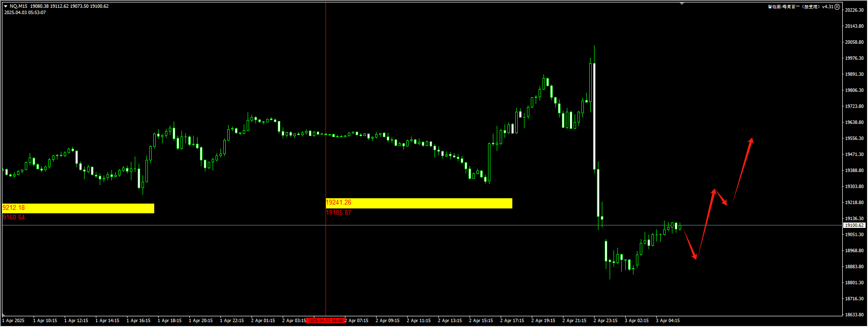Click the red 19185.87 price label

pyautogui.click(x=339, y=213)
